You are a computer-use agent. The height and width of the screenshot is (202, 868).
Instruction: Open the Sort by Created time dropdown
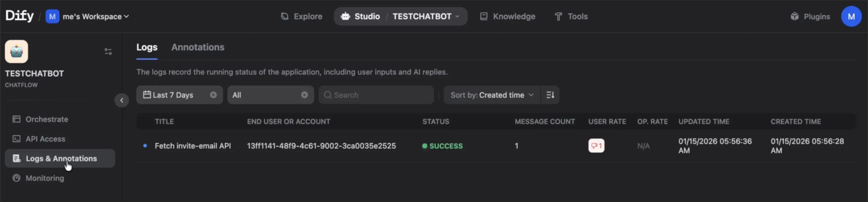tap(492, 95)
